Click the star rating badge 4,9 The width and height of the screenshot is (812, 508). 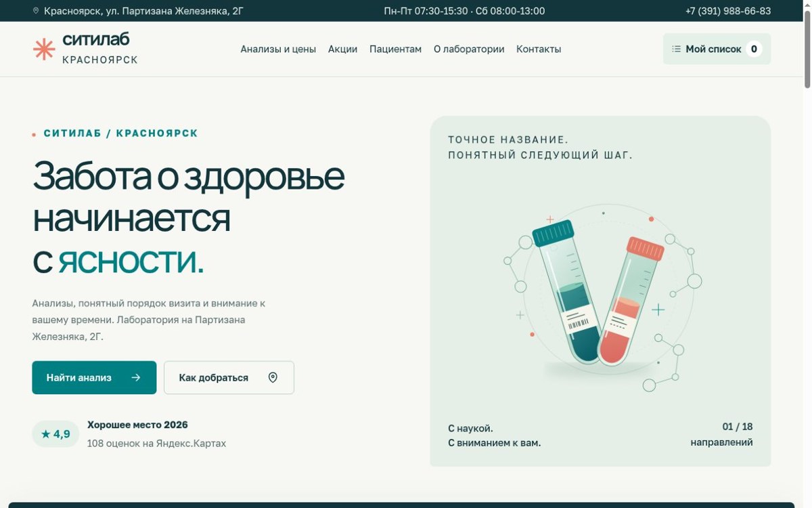[55, 434]
